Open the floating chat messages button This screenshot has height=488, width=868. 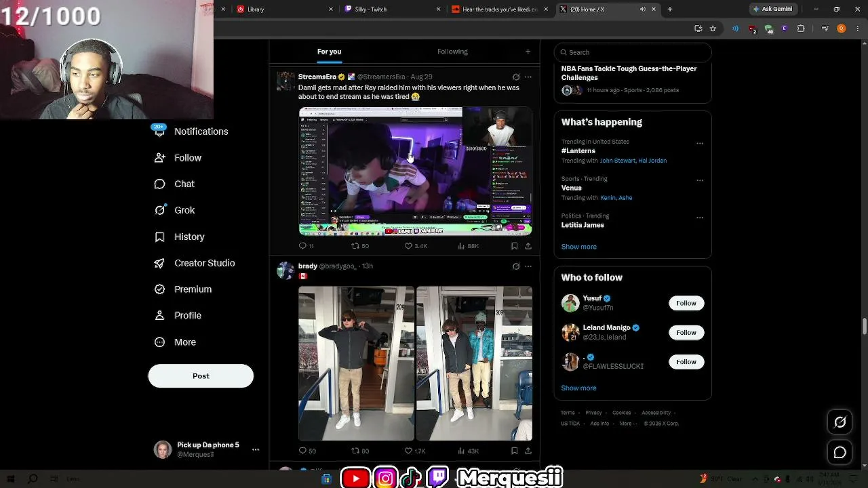840,452
